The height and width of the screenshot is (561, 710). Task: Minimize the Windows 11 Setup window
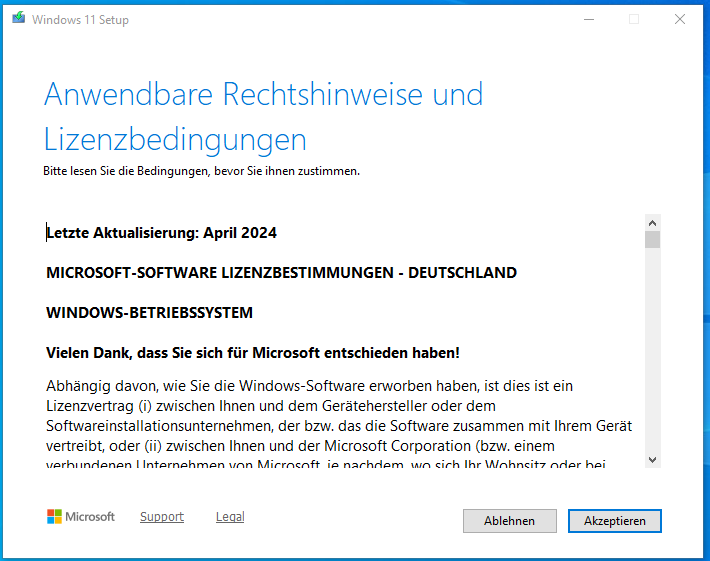(587, 19)
